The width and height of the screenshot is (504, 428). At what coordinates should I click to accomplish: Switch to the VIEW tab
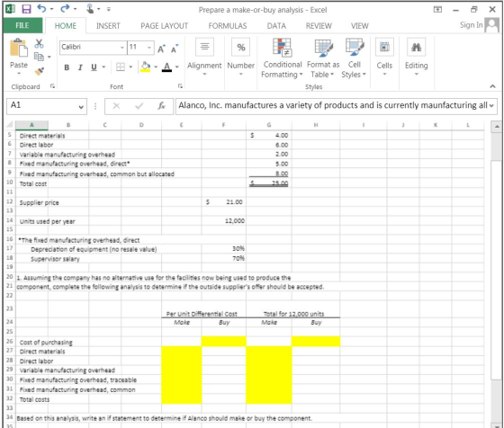point(360,26)
